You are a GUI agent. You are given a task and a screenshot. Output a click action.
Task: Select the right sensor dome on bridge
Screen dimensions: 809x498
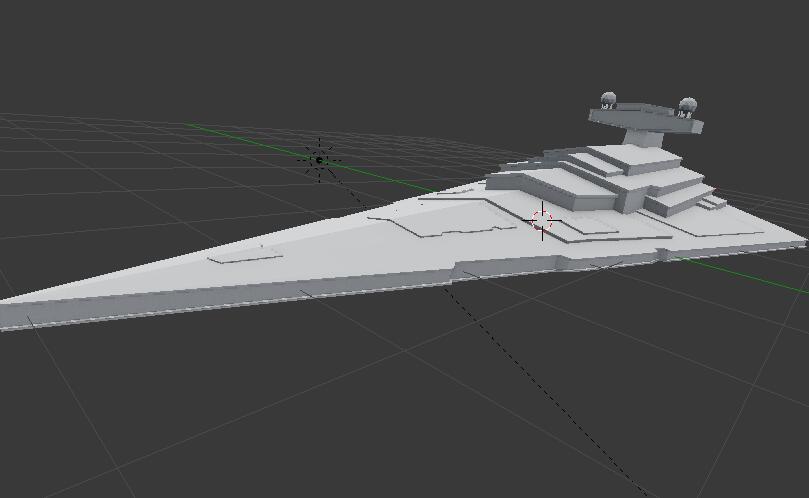point(688,106)
